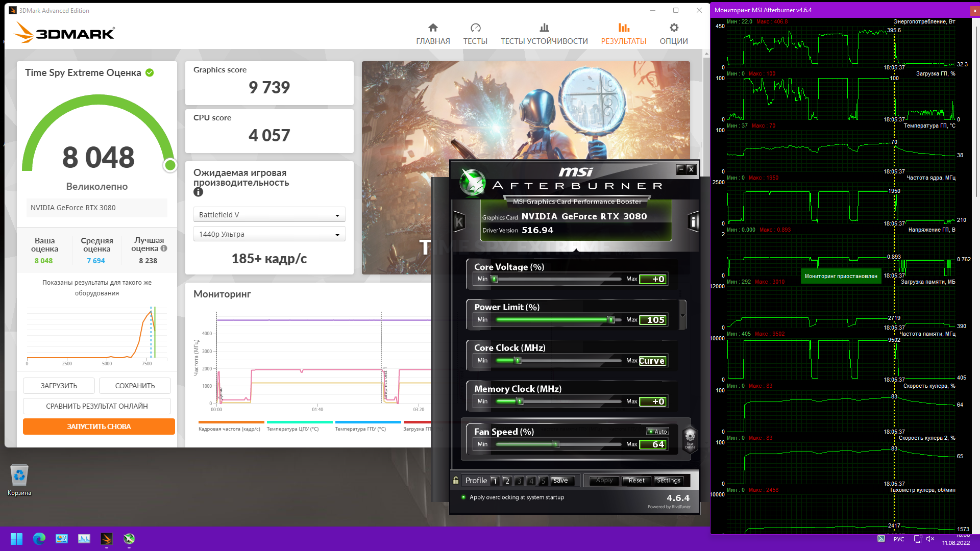Click the Core Clock Curve value field

(x=652, y=361)
